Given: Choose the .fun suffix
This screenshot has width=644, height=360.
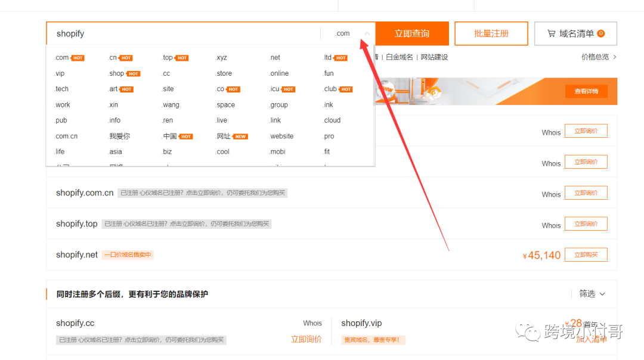Looking at the screenshot, I should (x=328, y=73).
